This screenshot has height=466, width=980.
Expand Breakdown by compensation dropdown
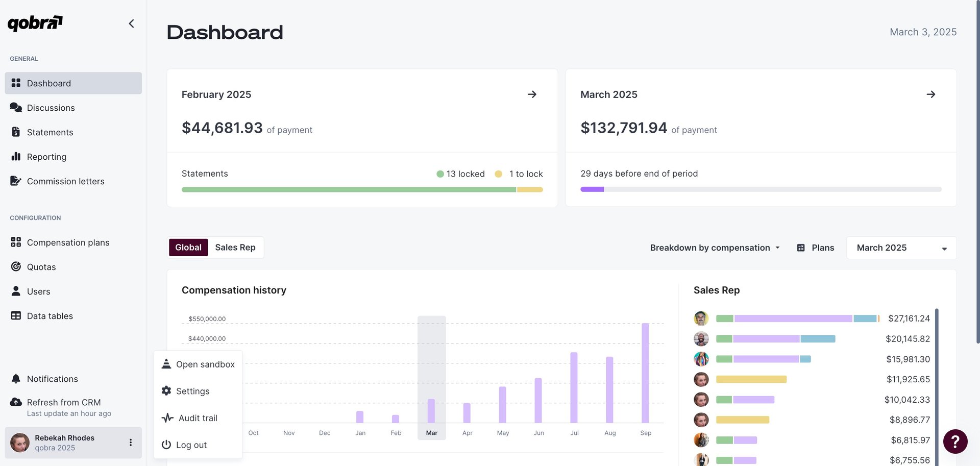pyautogui.click(x=715, y=248)
